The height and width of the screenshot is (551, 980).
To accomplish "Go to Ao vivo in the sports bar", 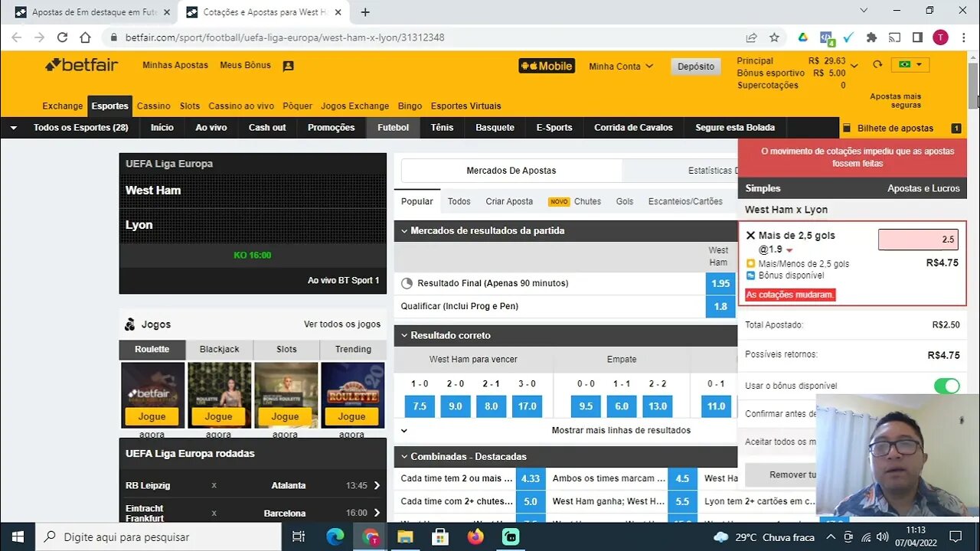I will [x=211, y=128].
